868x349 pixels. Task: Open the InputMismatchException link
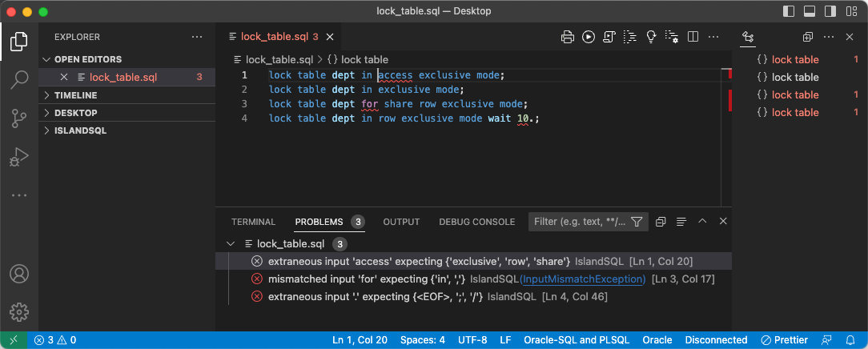(582, 279)
